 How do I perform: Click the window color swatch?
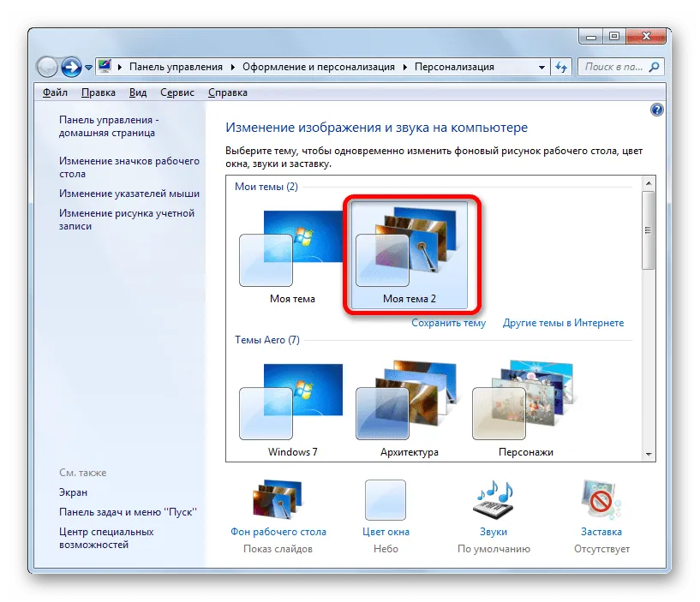(x=386, y=500)
